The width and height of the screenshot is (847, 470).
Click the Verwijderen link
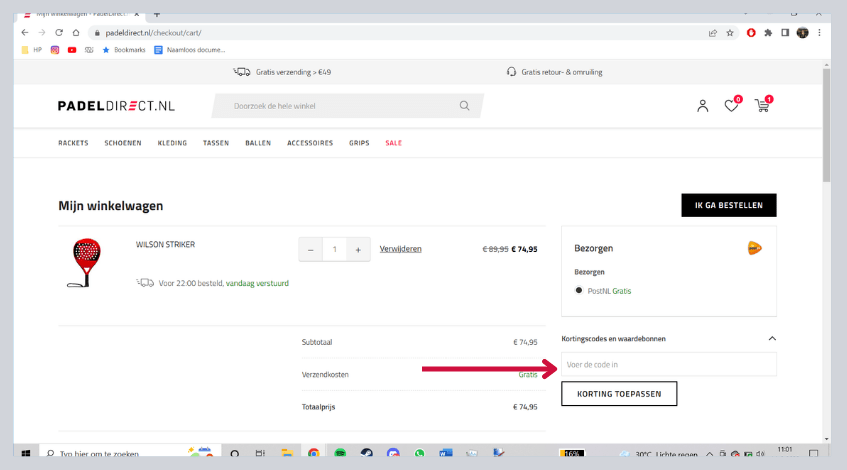400,249
